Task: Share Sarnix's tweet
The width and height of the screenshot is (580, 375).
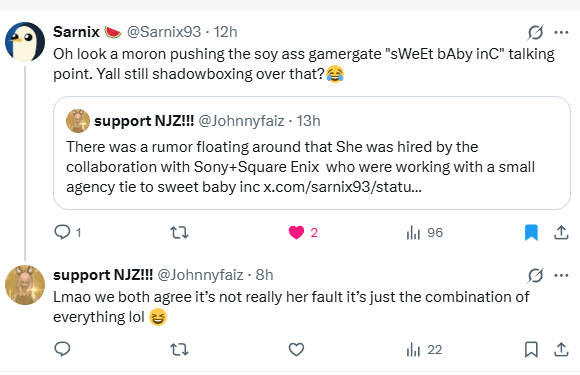Action: click(x=561, y=233)
